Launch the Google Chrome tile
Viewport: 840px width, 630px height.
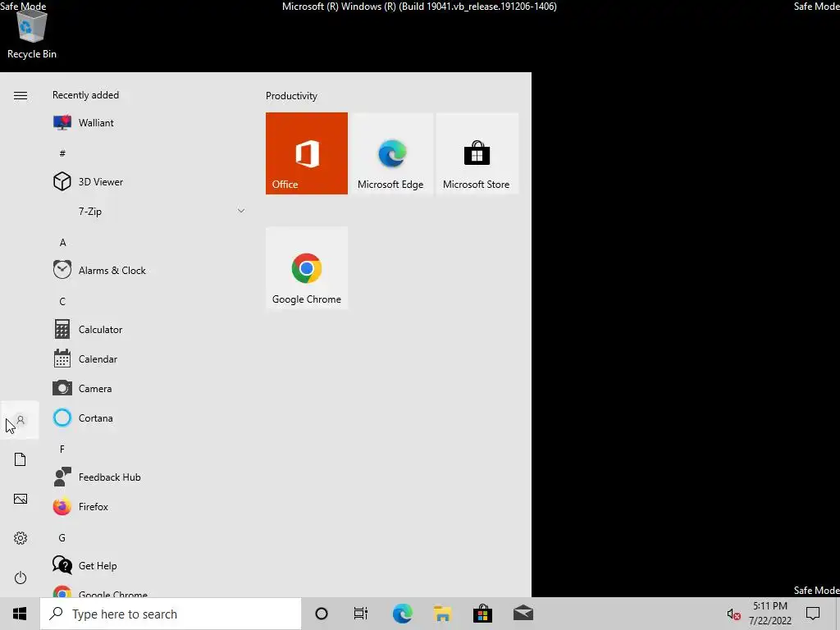click(x=307, y=268)
